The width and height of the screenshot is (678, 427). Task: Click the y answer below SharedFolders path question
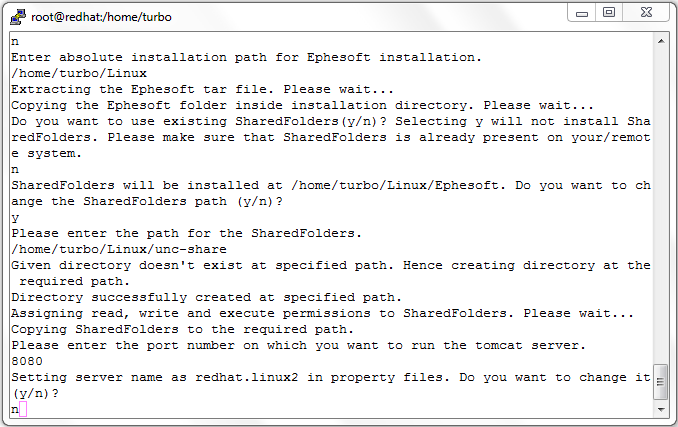(15, 217)
